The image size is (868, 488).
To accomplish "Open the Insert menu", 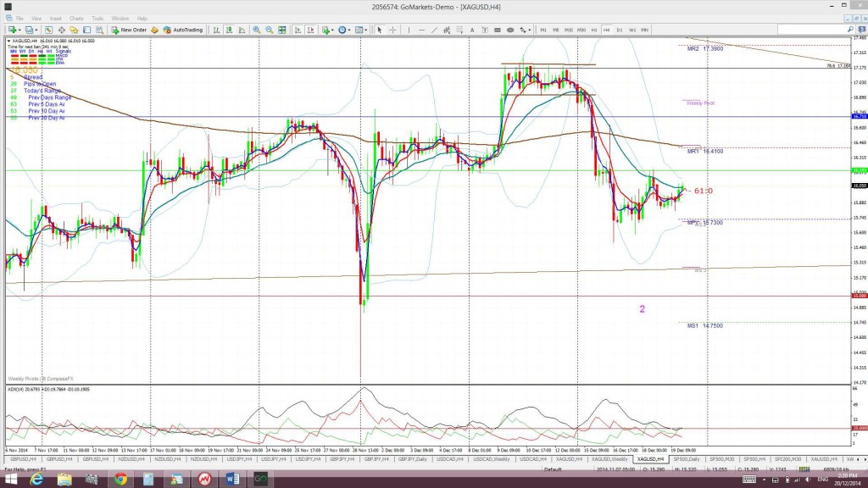I will point(55,19).
